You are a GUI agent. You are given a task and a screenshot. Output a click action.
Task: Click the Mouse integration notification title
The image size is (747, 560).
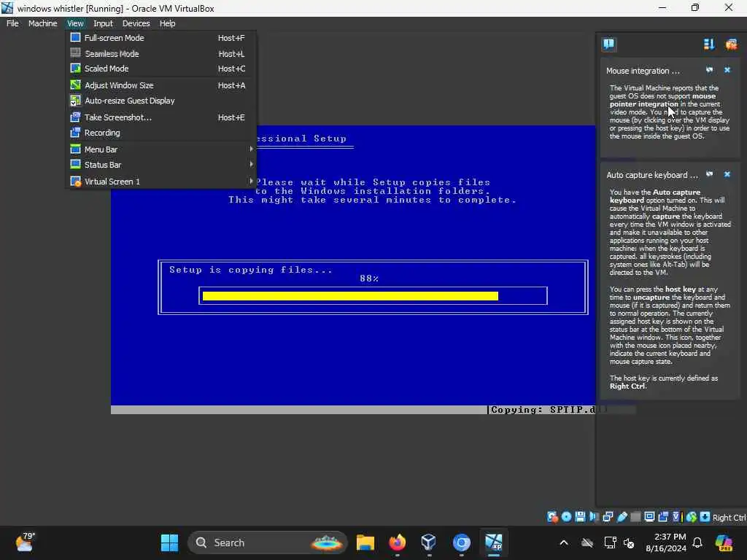[643, 71]
